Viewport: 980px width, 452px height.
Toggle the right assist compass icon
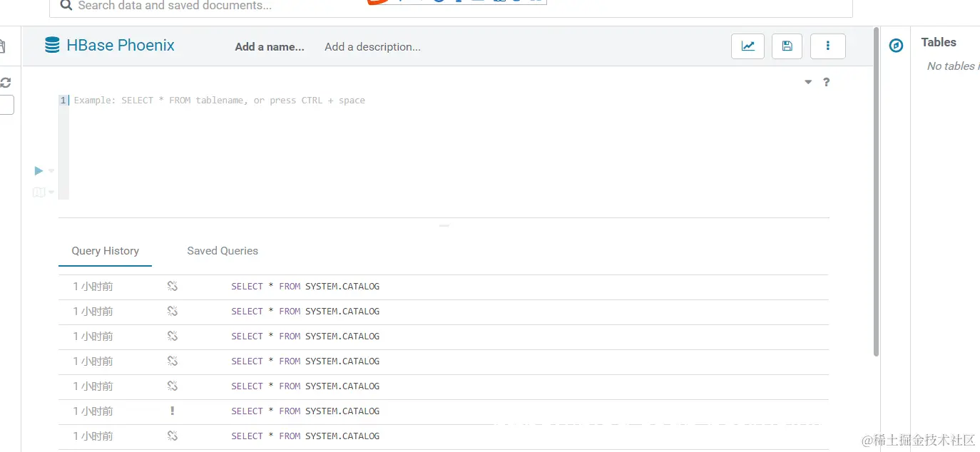[x=897, y=46]
